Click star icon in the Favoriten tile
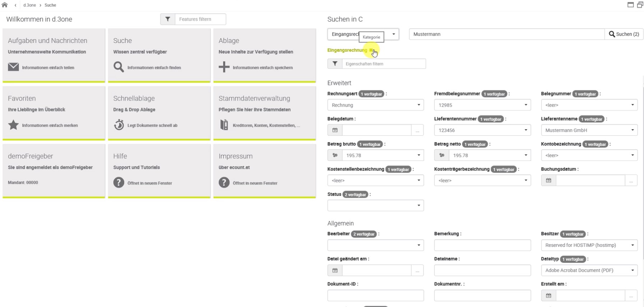 (x=13, y=125)
